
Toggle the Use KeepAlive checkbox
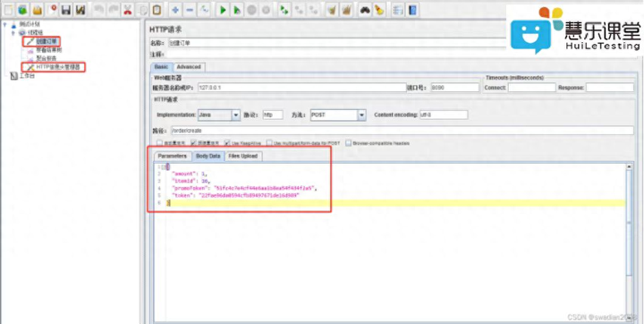point(227,143)
